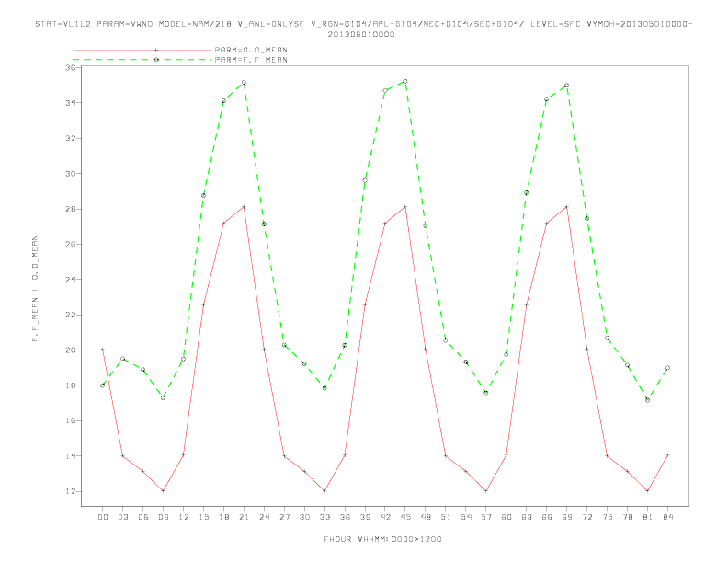This screenshot has height=563, width=728.
Task: Select the PARM=F.F_MEAN legend label
Action: (251, 60)
